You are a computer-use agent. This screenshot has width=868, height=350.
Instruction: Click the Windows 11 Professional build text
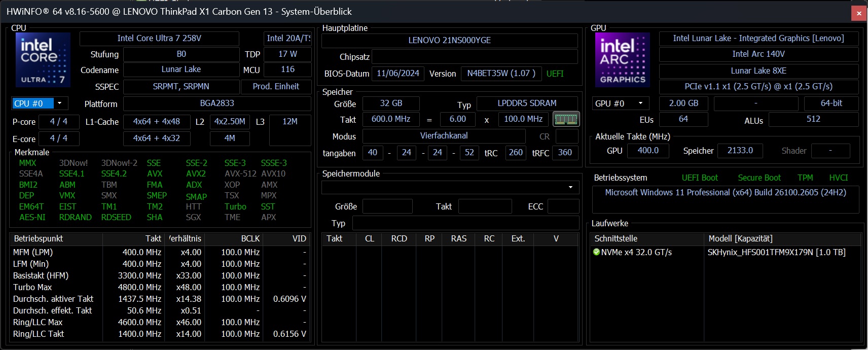(x=726, y=193)
